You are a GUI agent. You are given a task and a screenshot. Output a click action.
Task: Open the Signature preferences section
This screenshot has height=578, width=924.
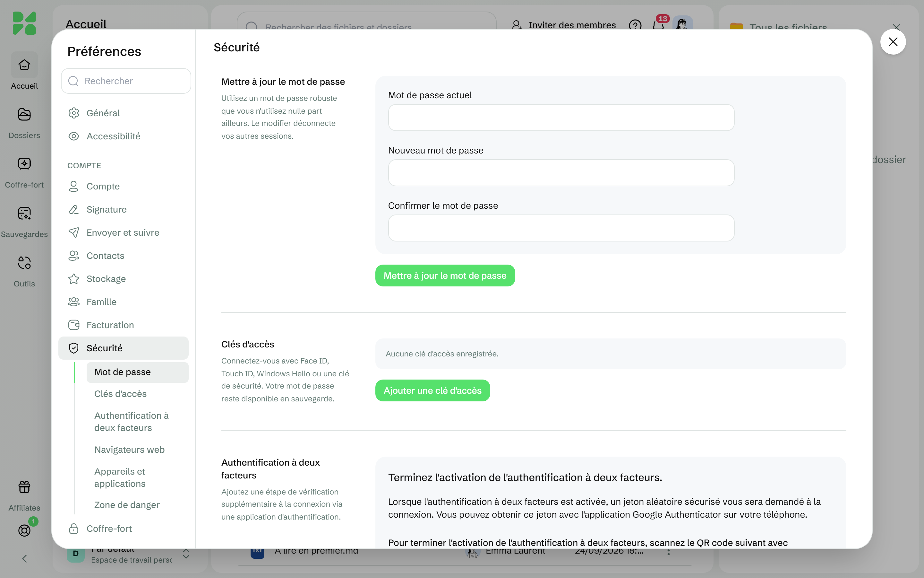pos(123,209)
